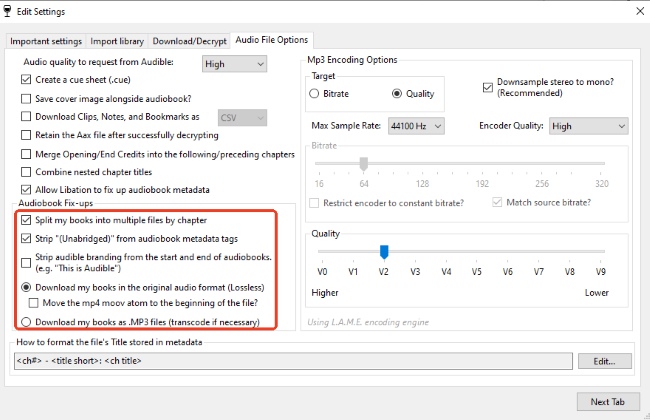Click the Quality slider blue thumb
The width and height of the screenshot is (650, 420).
(384, 252)
